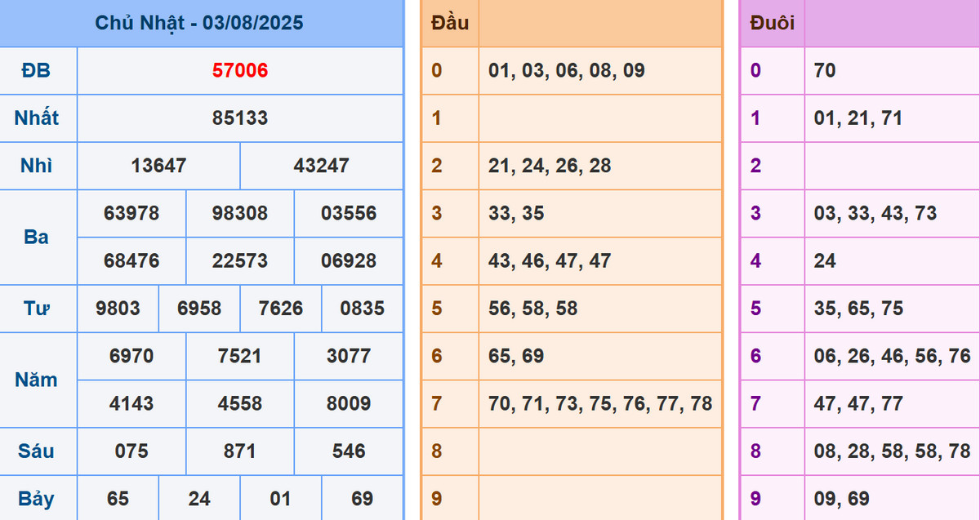Select the special prize number 57006
The height and width of the screenshot is (520, 980).
click(240, 71)
